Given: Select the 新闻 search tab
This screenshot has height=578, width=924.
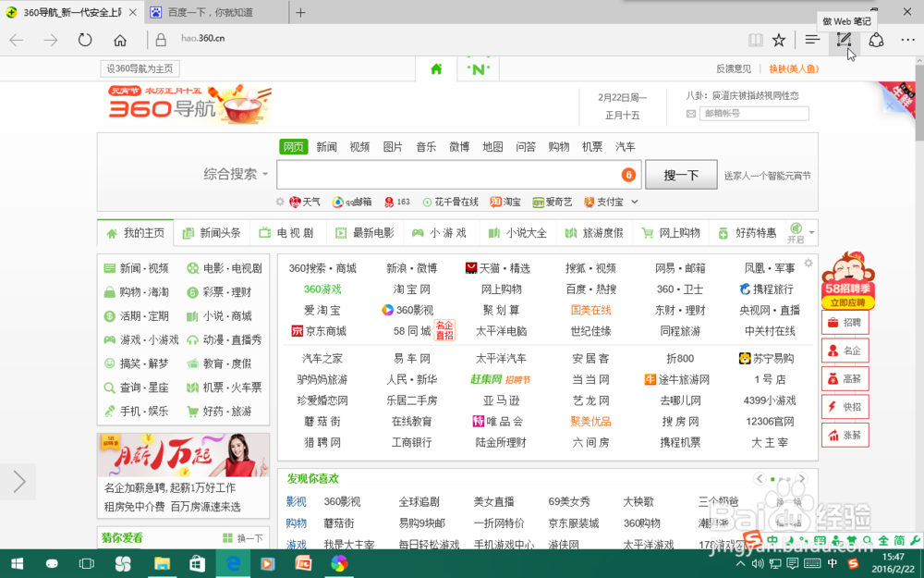Looking at the screenshot, I should click(326, 147).
